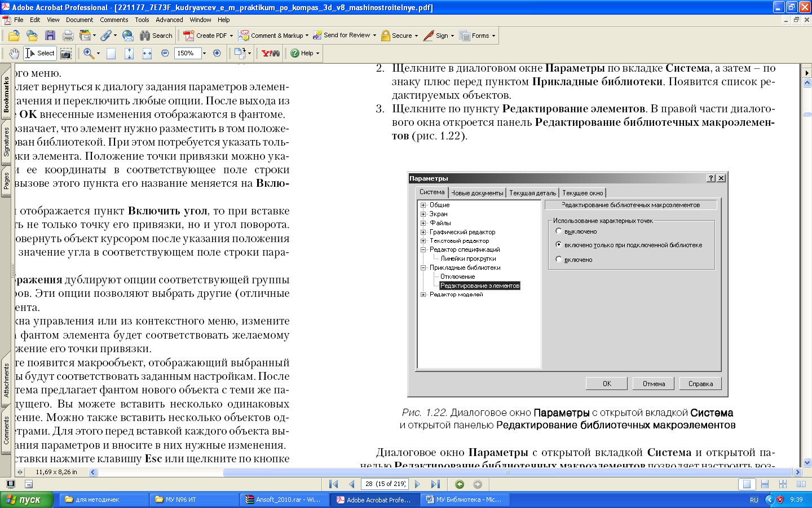Activate the Select text tool
The image size is (812, 508).
click(x=39, y=53)
